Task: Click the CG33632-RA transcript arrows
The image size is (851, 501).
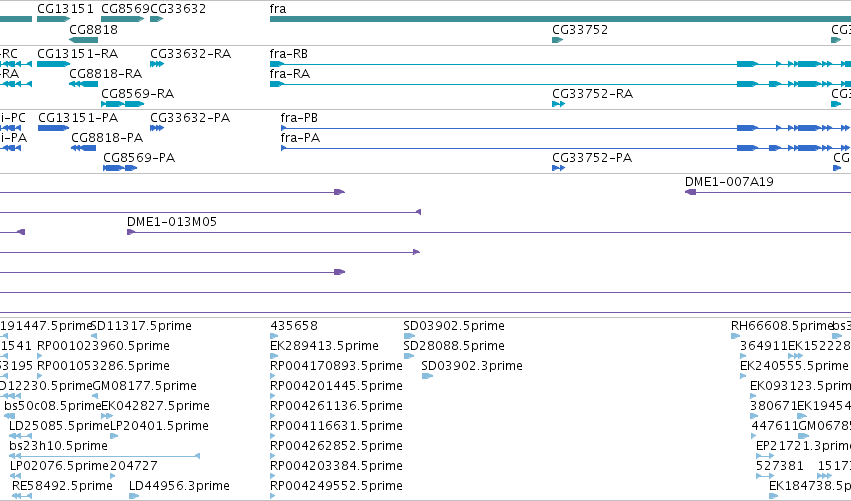Action: pyautogui.click(x=157, y=64)
